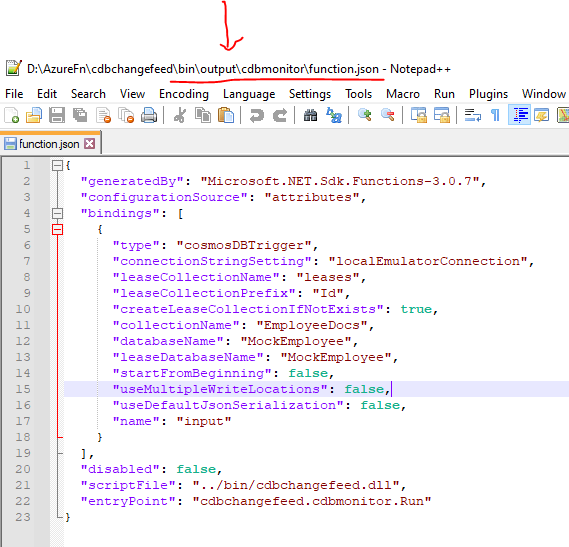The width and height of the screenshot is (569, 547).
Task: Click the Zoom Out magnifier icon
Action: [x=388, y=115]
